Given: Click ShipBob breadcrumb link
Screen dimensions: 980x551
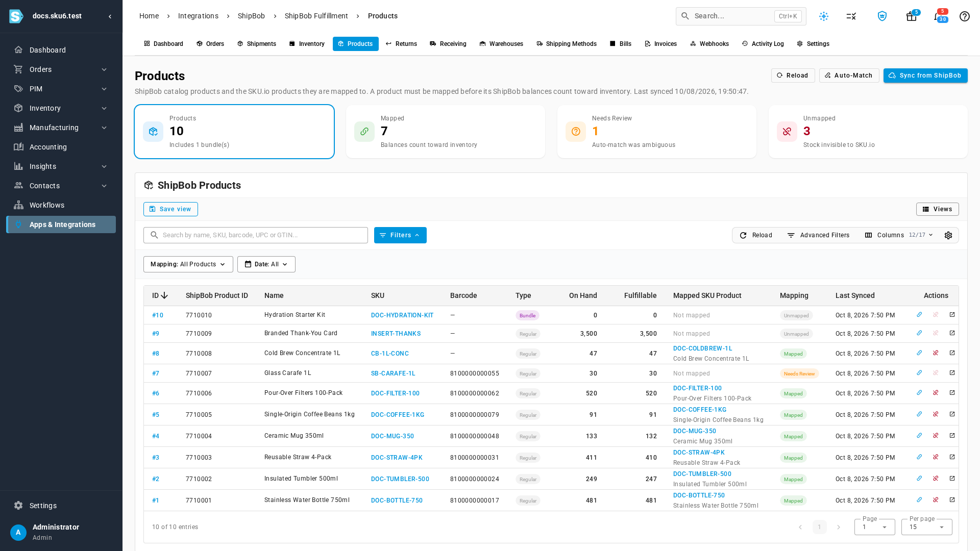Looking at the screenshot, I should (x=251, y=16).
